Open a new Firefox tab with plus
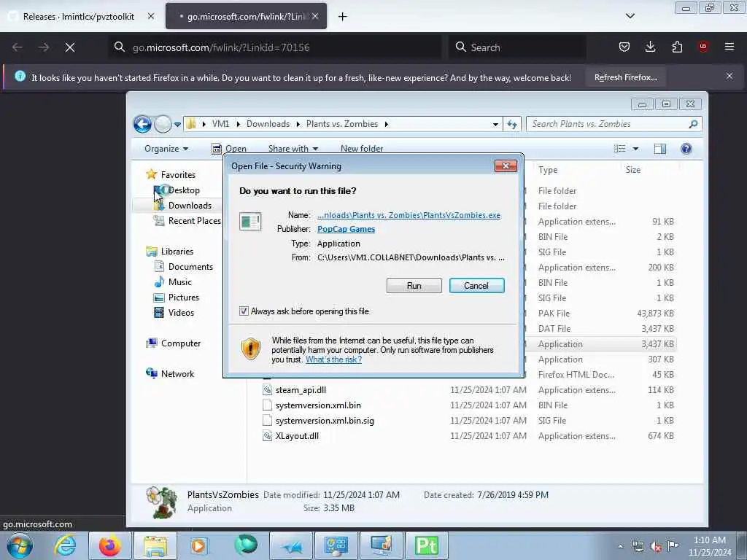Screen dimensions: 747x560 343,17
